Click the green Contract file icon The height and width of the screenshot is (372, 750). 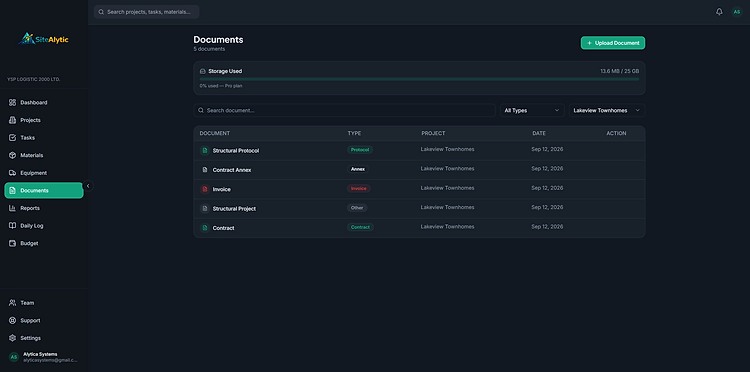coord(205,228)
